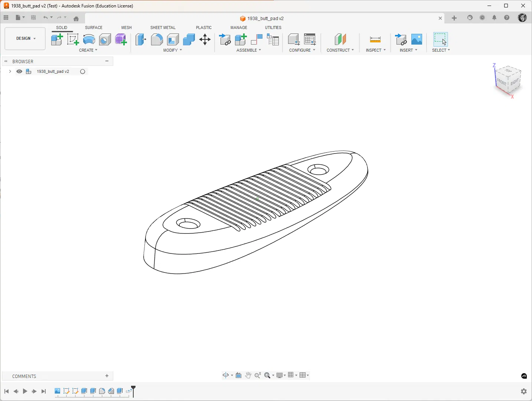Click the New Component icon in Assemble
The height and width of the screenshot is (401, 532).
[241, 39]
